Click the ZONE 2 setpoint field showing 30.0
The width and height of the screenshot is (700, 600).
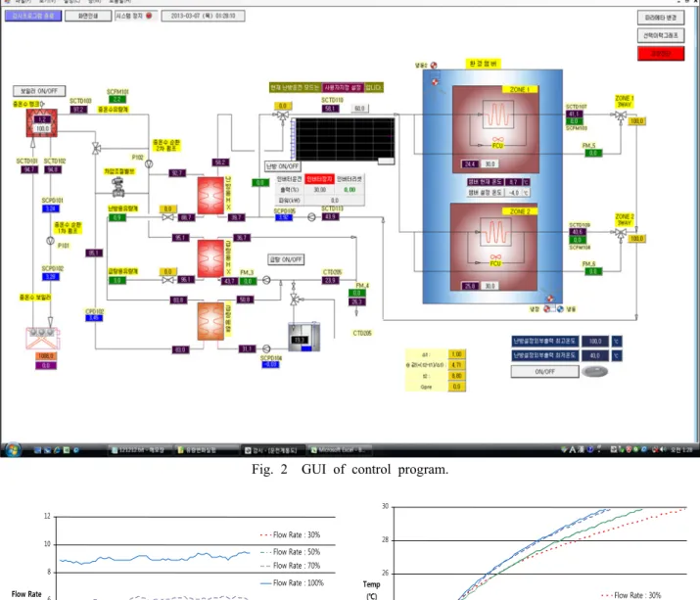click(x=490, y=286)
